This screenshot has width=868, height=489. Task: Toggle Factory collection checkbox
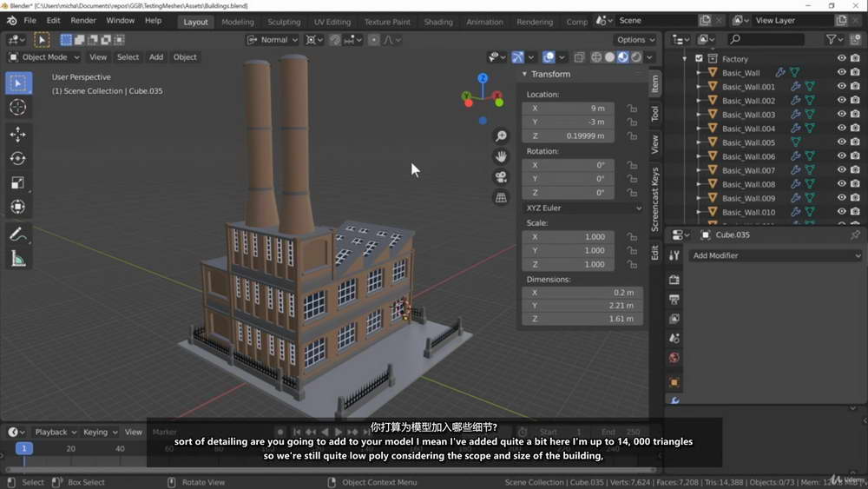699,58
